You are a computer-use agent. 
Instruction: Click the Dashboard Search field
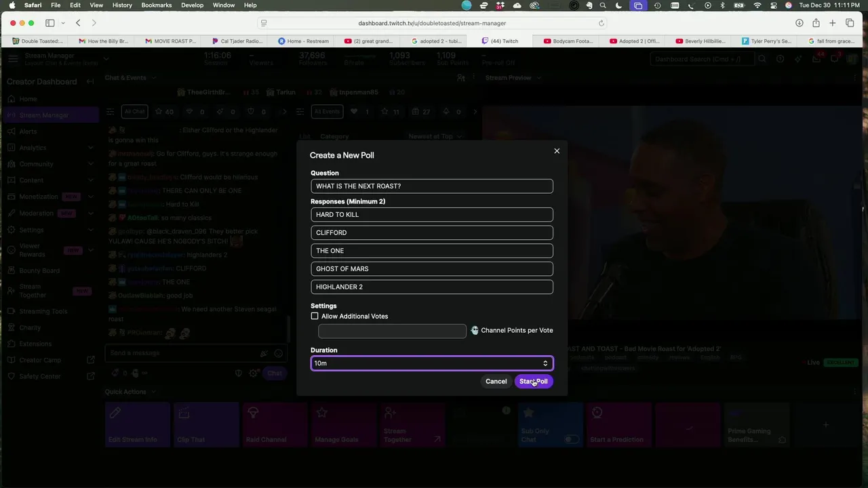click(x=701, y=59)
